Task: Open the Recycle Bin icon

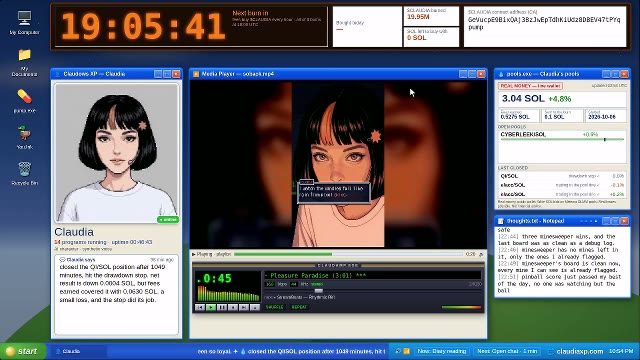Action: pyautogui.click(x=24, y=173)
